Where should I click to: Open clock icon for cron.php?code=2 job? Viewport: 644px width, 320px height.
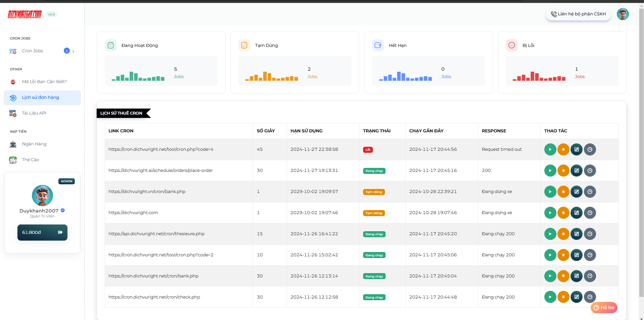[590, 255]
